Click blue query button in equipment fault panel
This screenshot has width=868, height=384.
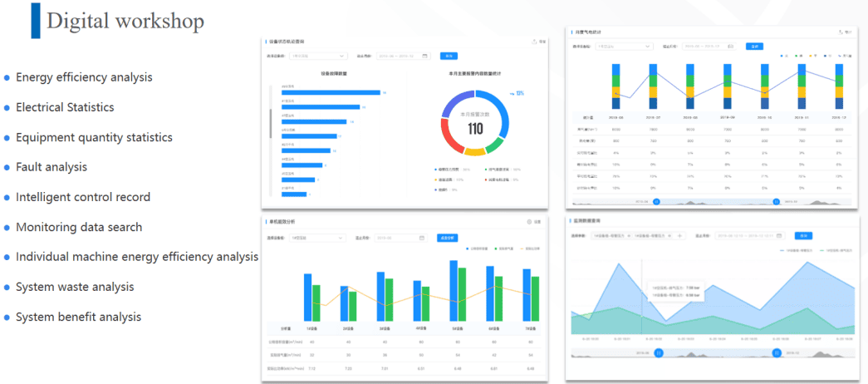tap(449, 57)
